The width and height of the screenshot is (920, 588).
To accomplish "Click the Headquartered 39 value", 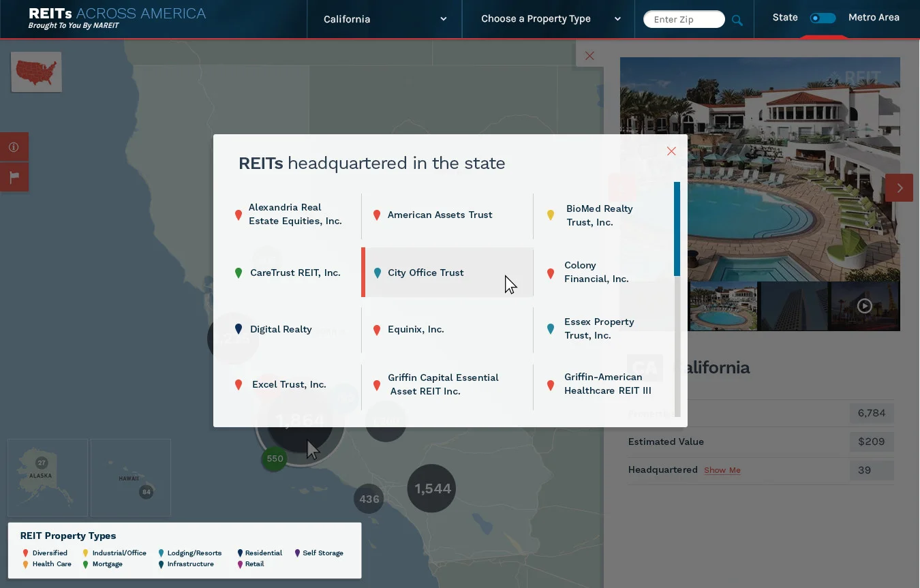I will pos(872,470).
